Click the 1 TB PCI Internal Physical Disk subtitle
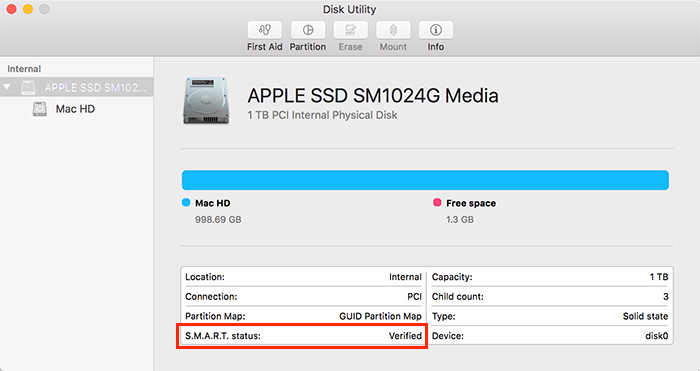The image size is (700, 371). 322,115
